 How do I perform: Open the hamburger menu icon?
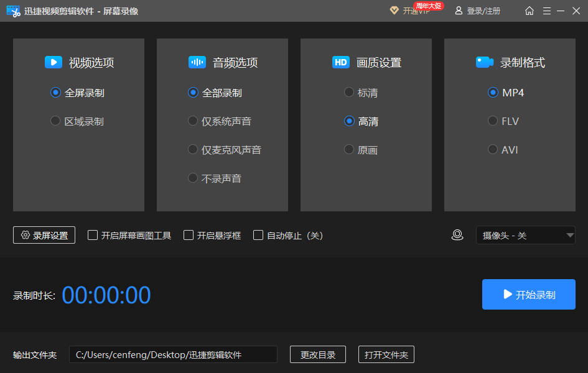click(x=547, y=11)
